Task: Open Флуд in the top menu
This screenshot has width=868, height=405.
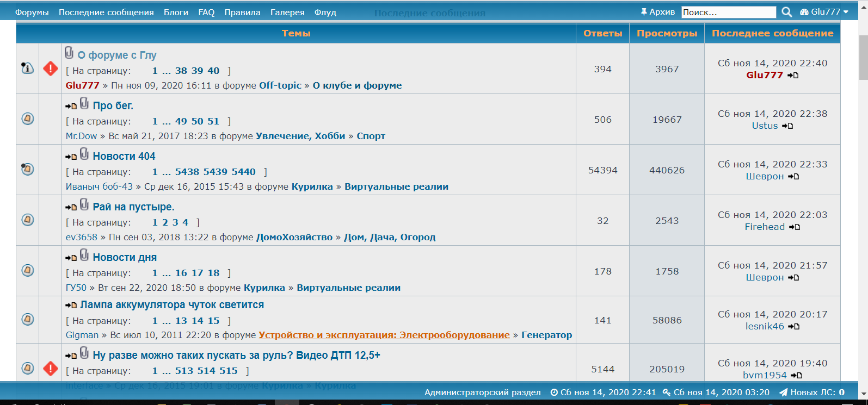Action: pyautogui.click(x=325, y=13)
